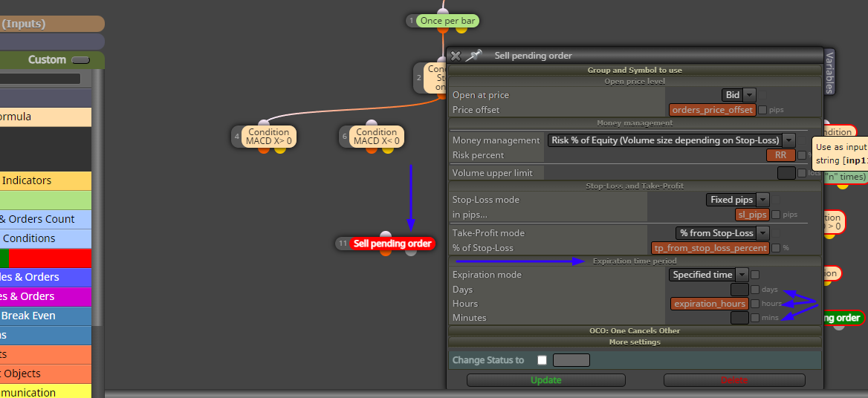Open the Break Even sidebar category

[45, 316]
